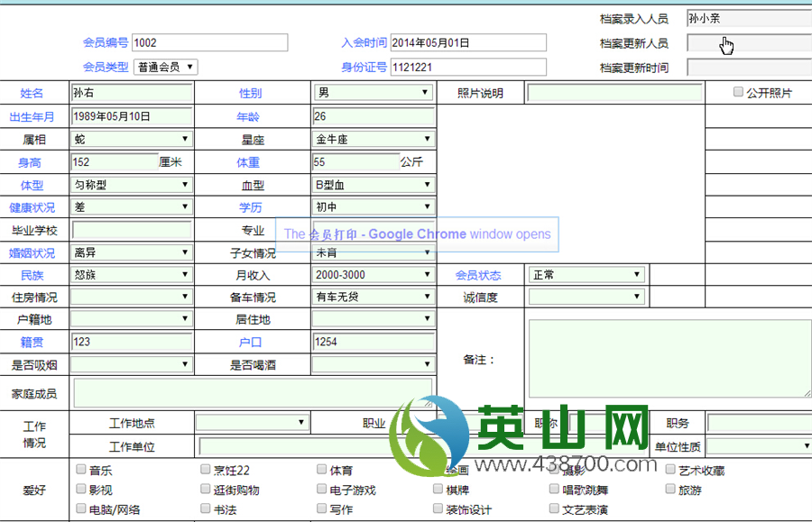
Task: Click the 会员编号 field containing 1002
Action: (209, 42)
